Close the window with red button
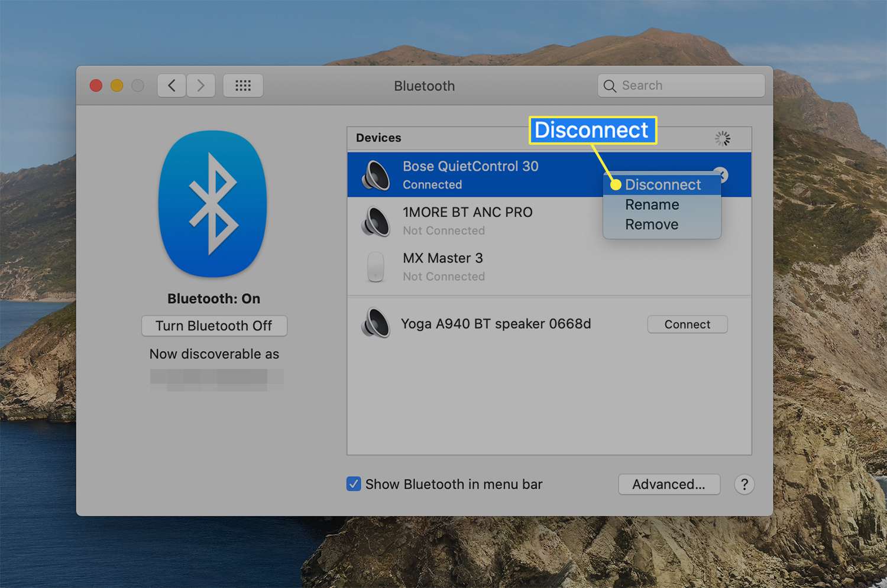The image size is (887, 588). (x=96, y=86)
